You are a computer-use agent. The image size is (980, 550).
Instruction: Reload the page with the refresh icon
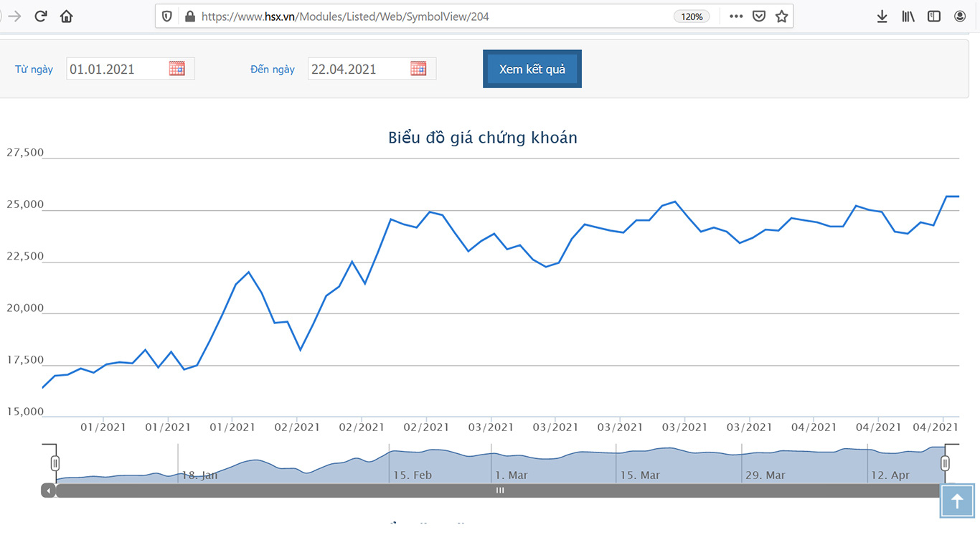point(41,16)
